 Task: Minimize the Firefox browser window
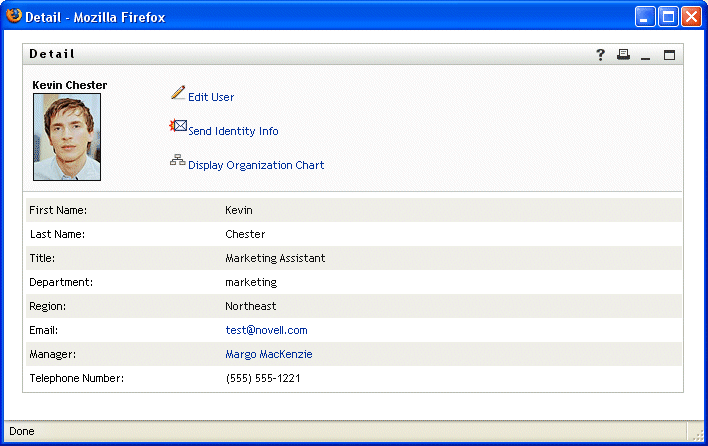(x=645, y=17)
